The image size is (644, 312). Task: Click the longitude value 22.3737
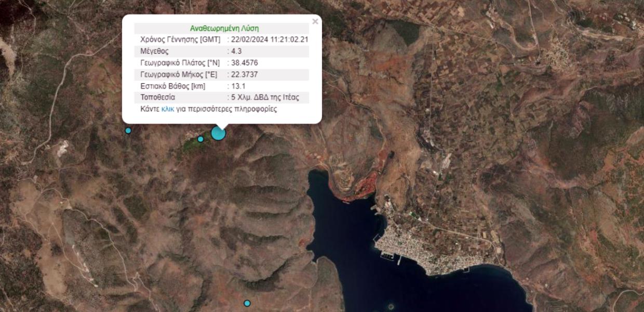[x=245, y=74]
